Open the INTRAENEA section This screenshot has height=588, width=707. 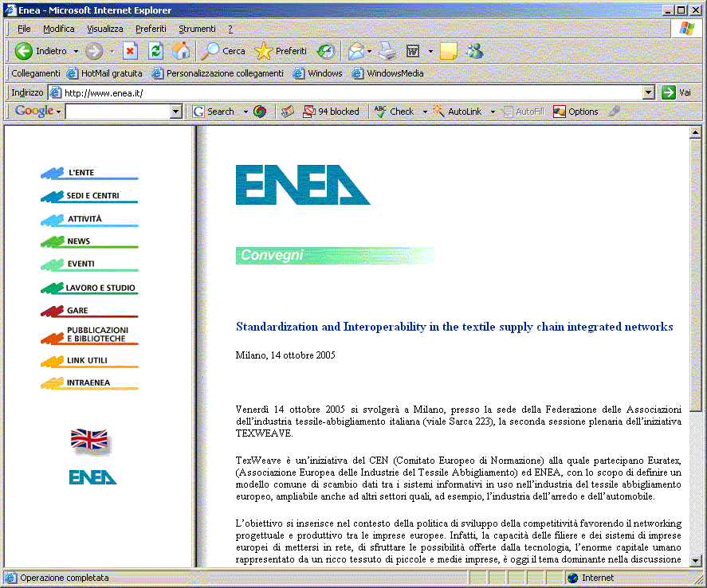pos(89,383)
